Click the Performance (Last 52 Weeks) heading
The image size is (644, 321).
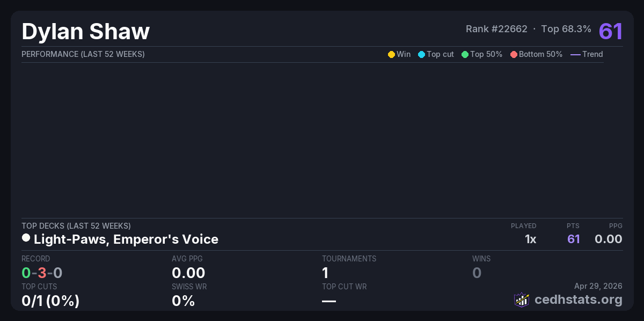[83, 54]
